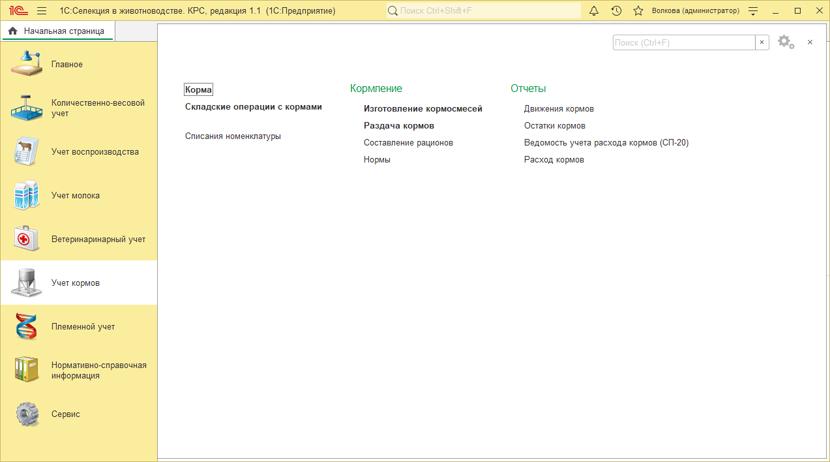Open the Учет воспроизводства section icon

[27, 152]
